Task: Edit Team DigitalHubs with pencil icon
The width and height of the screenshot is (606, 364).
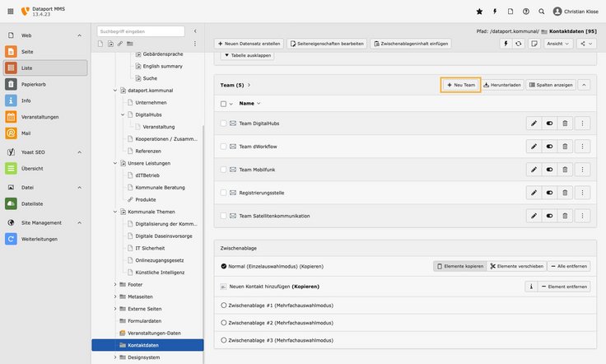Action: coord(534,124)
